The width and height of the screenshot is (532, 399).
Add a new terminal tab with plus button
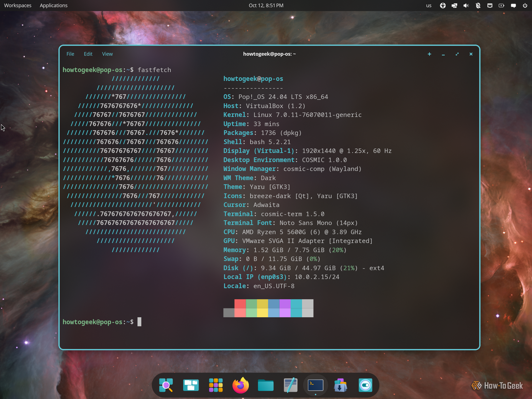[x=429, y=54]
